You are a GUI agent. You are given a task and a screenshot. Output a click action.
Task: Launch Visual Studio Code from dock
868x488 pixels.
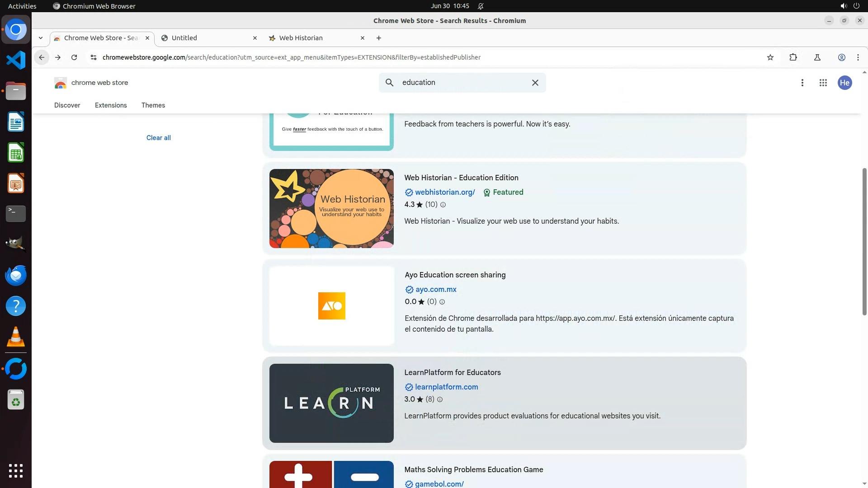(x=16, y=60)
